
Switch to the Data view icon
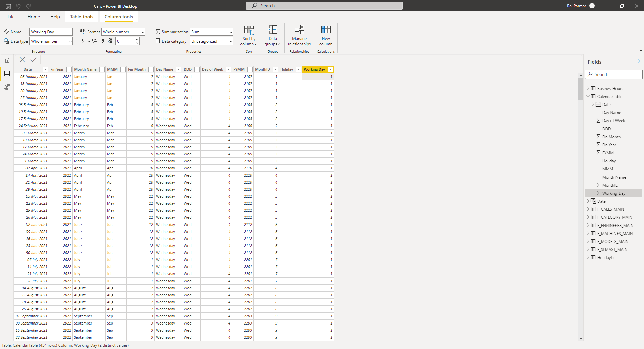(7, 74)
